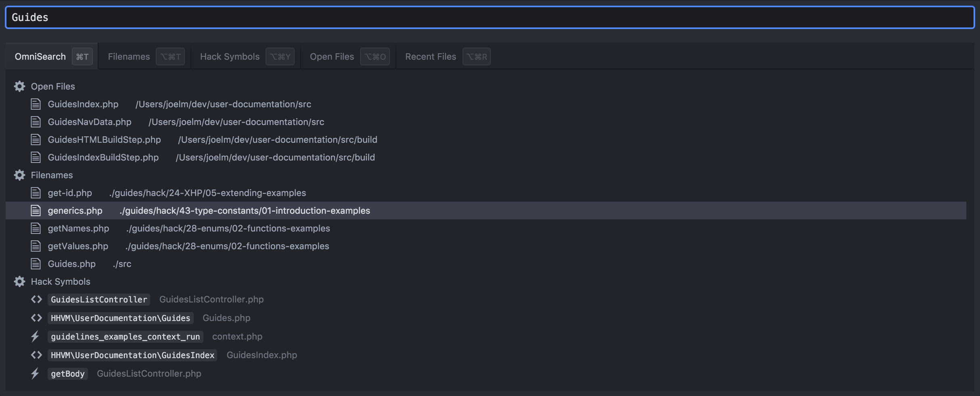Click the gear icon beside Hack Symbols header

(19, 281)
